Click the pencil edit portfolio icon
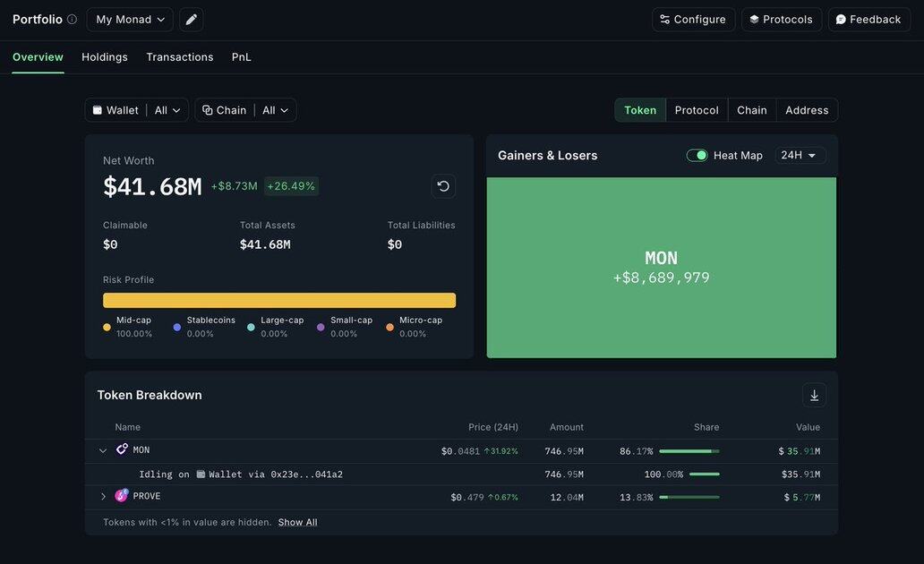The height and width of the screenshot is (564, 924). pos(191,20)
